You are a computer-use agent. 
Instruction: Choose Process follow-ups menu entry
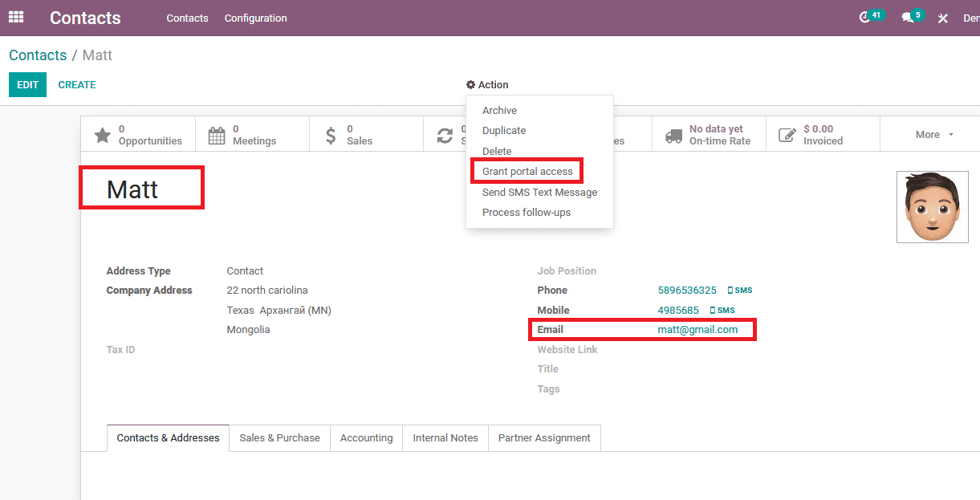click(527, 212)
